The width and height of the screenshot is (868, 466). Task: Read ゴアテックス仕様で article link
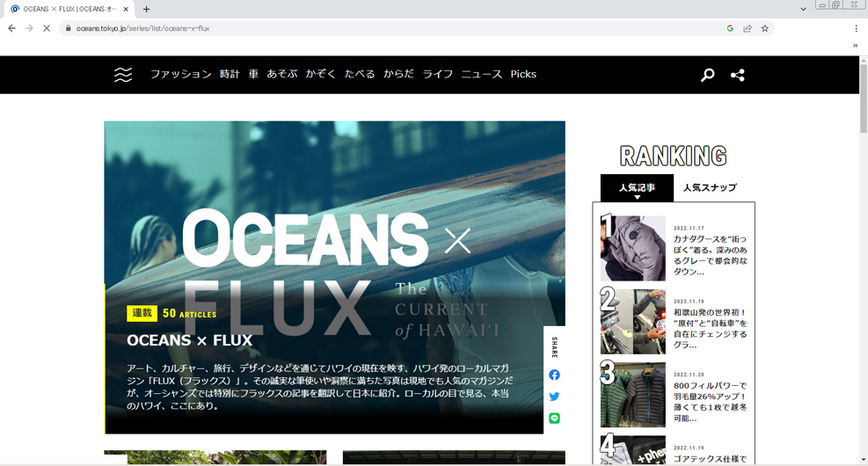point(711,459)
